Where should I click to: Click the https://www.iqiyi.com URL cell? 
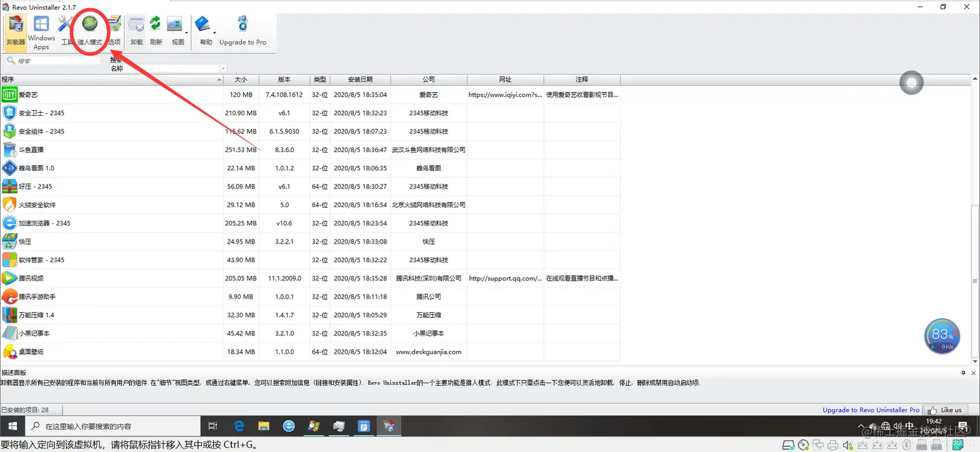(x=506, y=95)
